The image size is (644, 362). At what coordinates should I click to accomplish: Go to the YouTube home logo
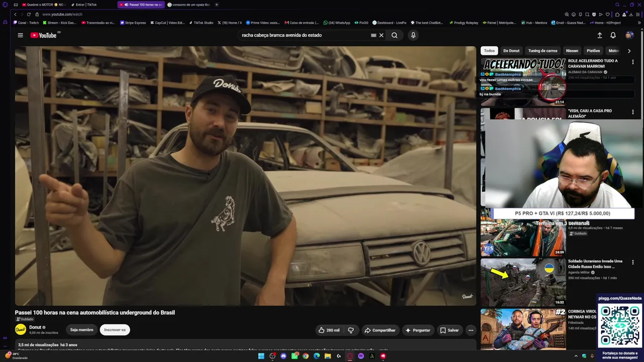click(44, 35)
